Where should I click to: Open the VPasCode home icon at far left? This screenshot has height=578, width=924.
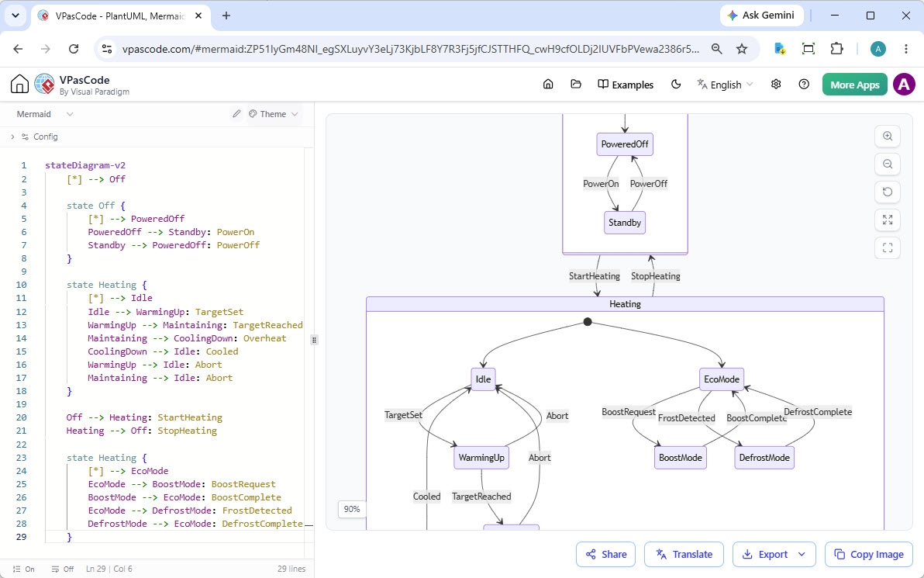[19, 85]
